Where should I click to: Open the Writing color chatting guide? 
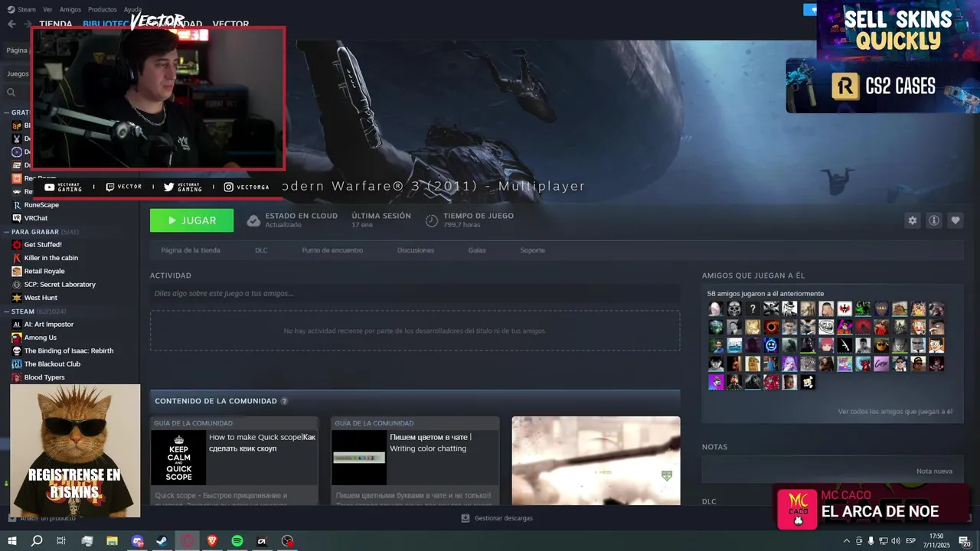415,461
